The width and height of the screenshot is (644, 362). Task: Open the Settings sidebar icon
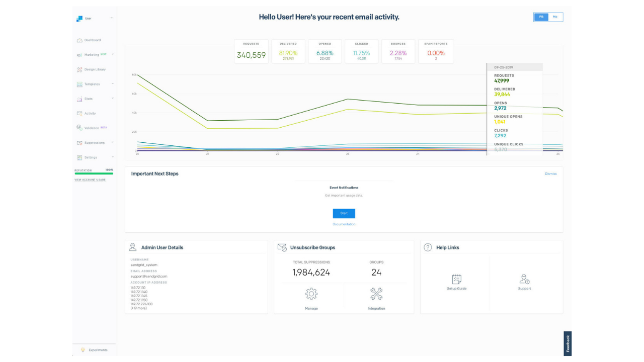pyautogui.click(x=79, y=157)
